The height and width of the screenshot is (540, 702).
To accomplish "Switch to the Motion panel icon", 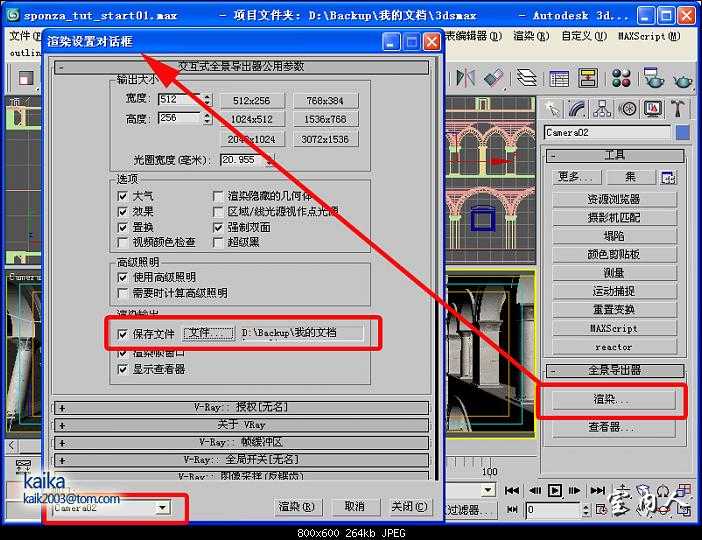I will click(x=628, y=109).
